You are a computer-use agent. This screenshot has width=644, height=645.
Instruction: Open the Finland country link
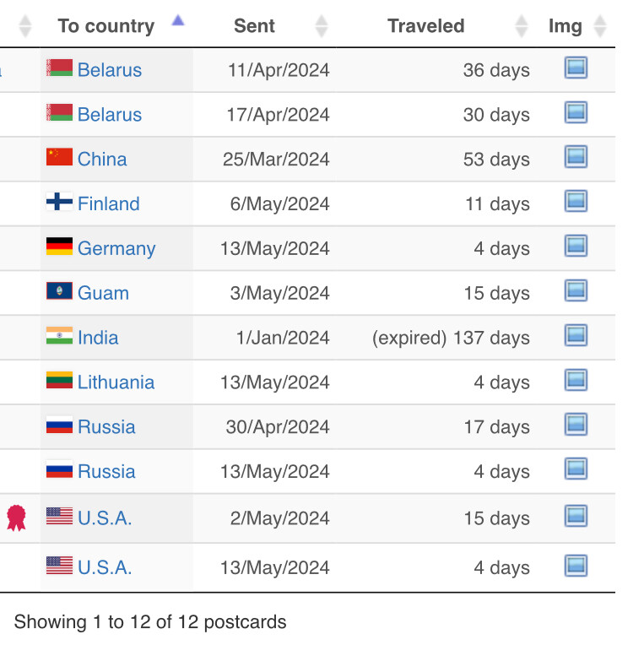coord(109,203)
